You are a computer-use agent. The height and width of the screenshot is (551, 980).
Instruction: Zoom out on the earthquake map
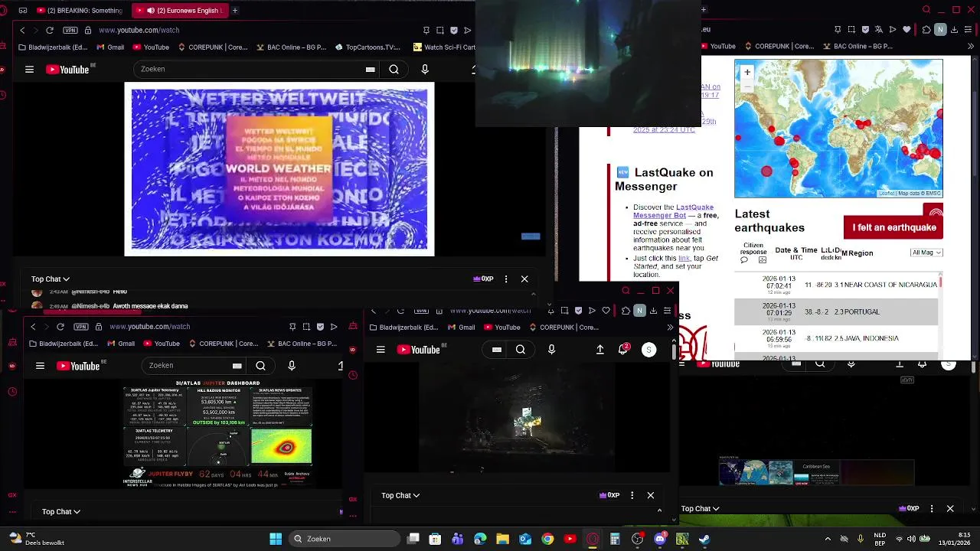tap(747, 86)
